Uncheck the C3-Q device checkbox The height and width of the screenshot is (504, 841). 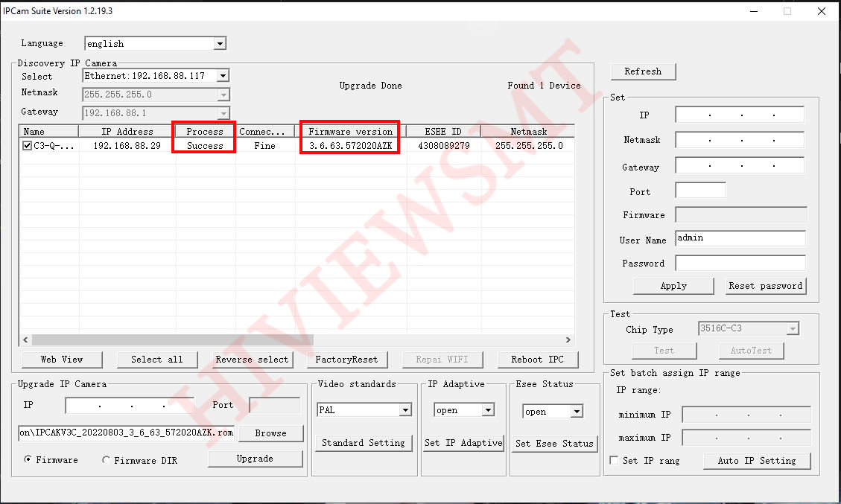(27, 146)
